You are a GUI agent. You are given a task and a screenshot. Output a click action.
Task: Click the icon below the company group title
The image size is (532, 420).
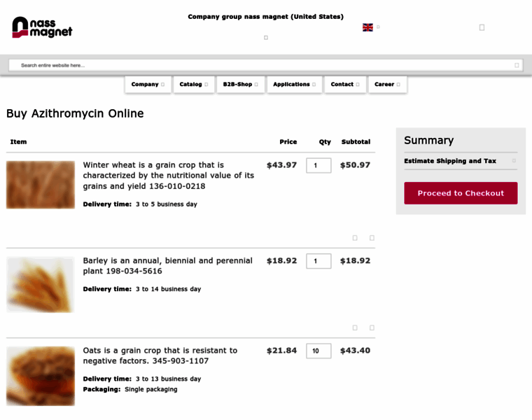pyautogui.click(x=266, y=38)
